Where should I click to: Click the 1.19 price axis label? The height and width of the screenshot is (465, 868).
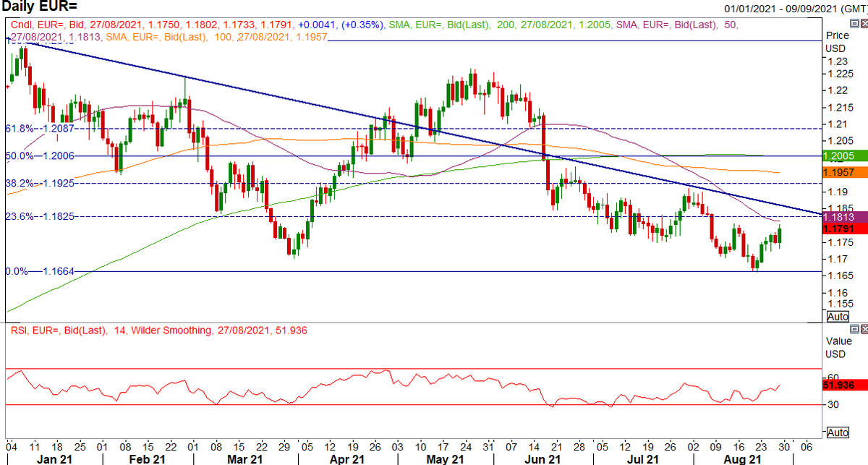836,192
